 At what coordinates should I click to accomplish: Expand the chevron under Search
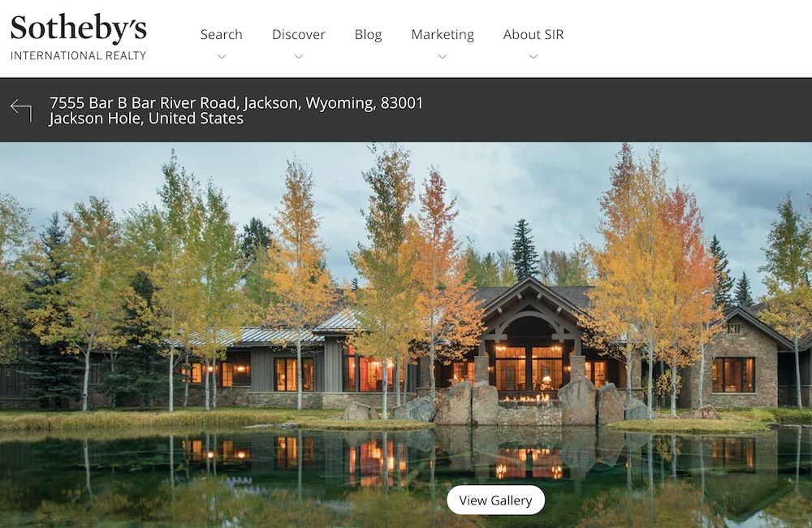[x=222, y=57]
